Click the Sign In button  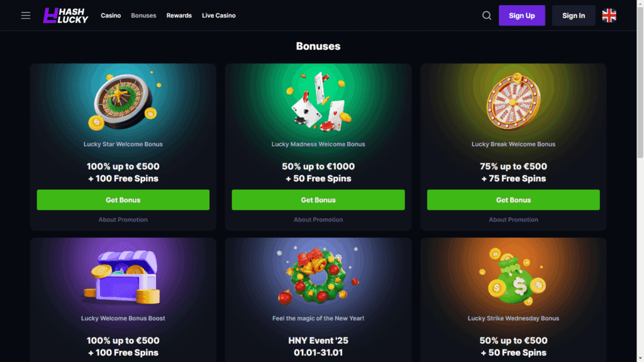point(574,16)
